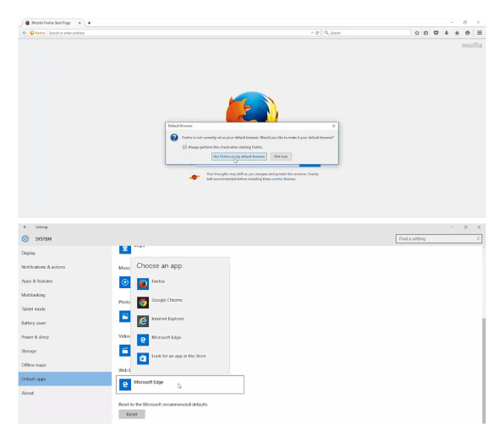Open address bar history dropdown arrow
504x442 pixels.
click(312, 33)
